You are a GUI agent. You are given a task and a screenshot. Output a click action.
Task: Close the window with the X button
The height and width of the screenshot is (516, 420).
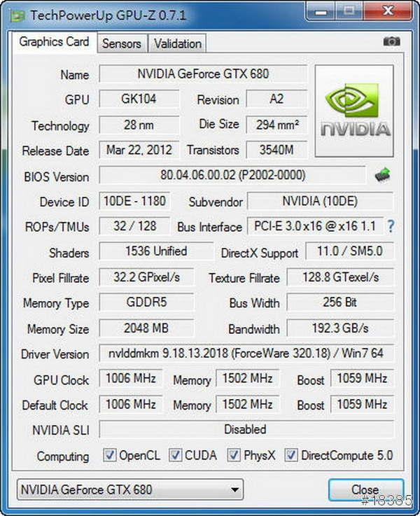pos(388,11)
